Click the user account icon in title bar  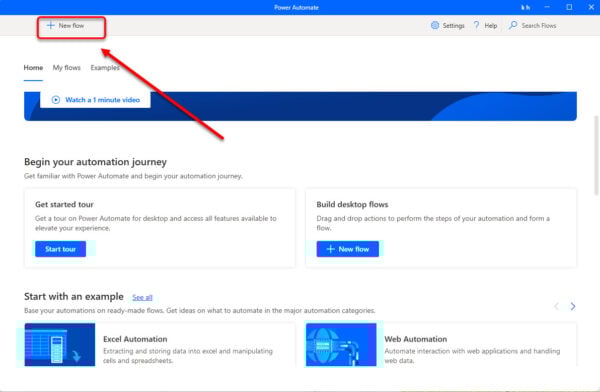point(525,7)
